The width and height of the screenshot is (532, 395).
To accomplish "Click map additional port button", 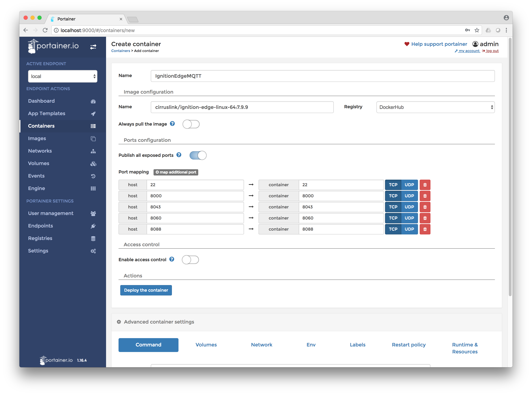I will coord(176,172).
